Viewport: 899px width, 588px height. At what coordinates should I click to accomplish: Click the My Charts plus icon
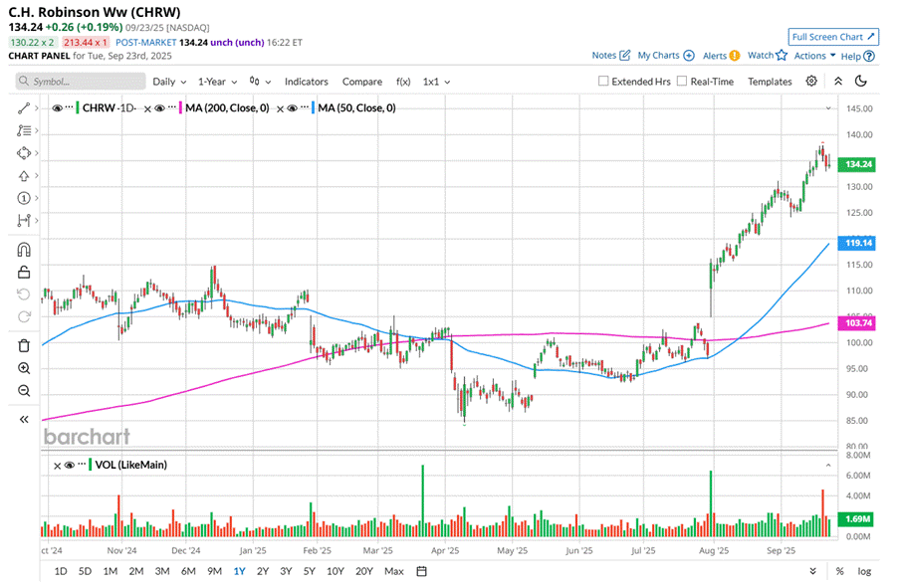click(689, 56)
